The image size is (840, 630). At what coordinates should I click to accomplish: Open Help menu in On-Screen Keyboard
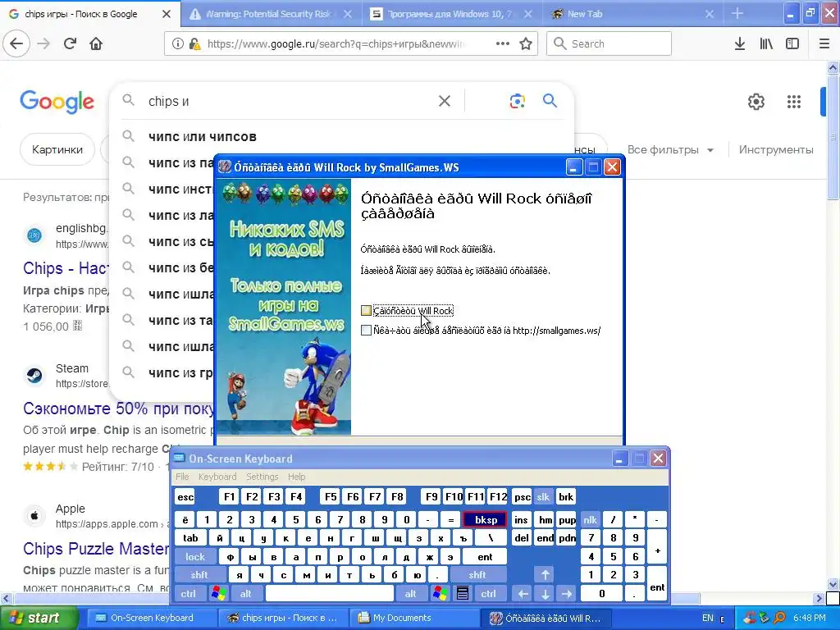tap(296, 477)
